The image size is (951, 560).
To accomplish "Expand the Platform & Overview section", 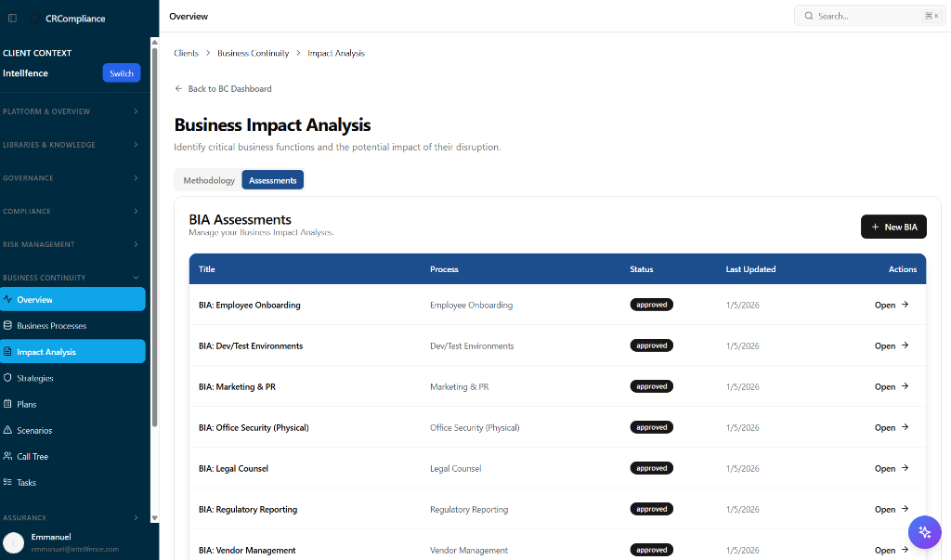I will pyautogui.click(x=136, y=111).
